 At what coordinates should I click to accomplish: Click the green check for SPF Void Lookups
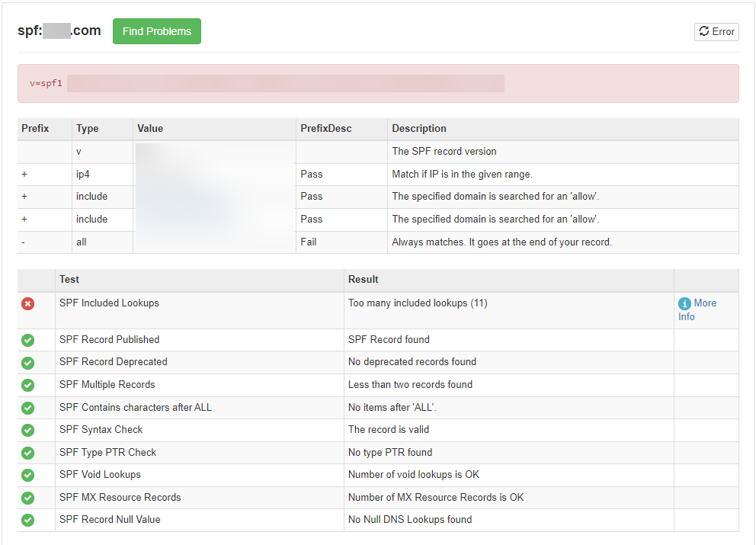[28, 475]
